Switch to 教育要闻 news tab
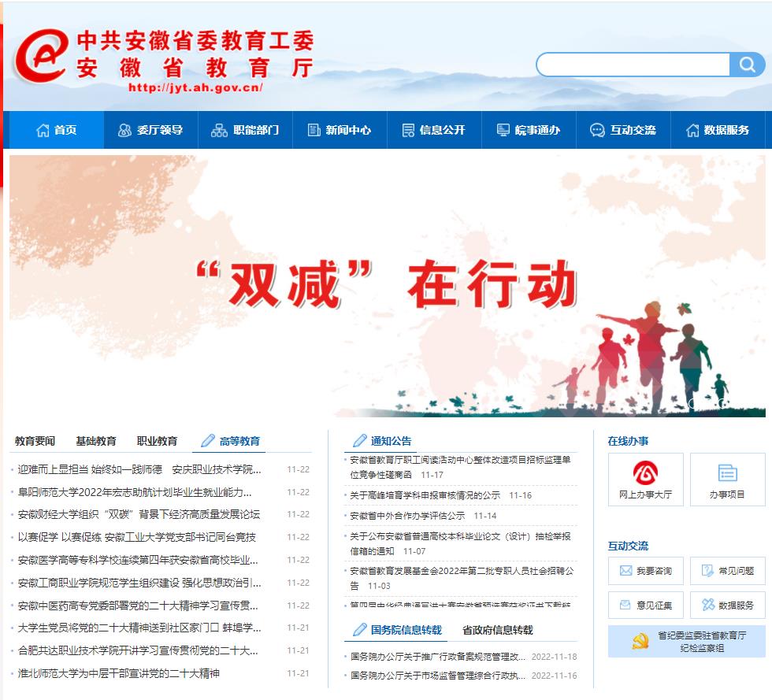The height and width of the screenshot is (700, 772). [x=35, y=441]
